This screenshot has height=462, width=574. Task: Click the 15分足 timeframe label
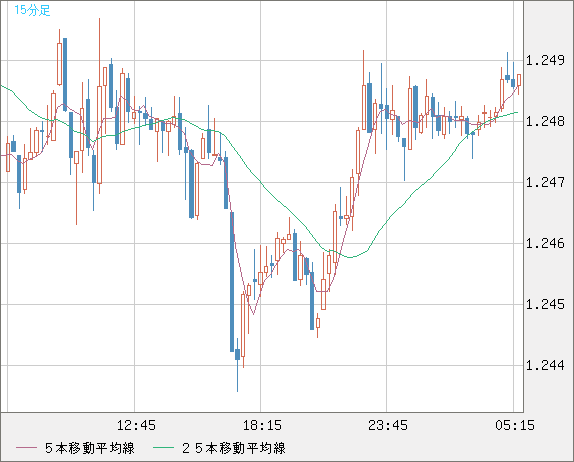pyautogui.click(x=32, y=10)
